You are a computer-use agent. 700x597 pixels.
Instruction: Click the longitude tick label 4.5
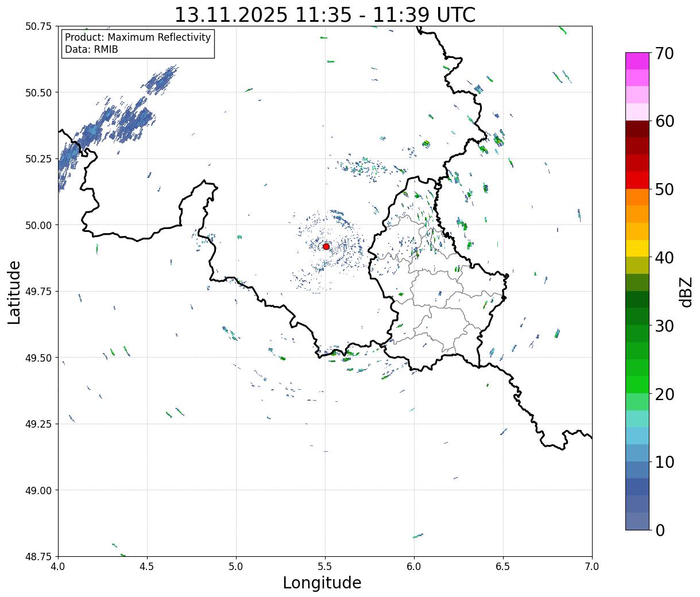148,567
